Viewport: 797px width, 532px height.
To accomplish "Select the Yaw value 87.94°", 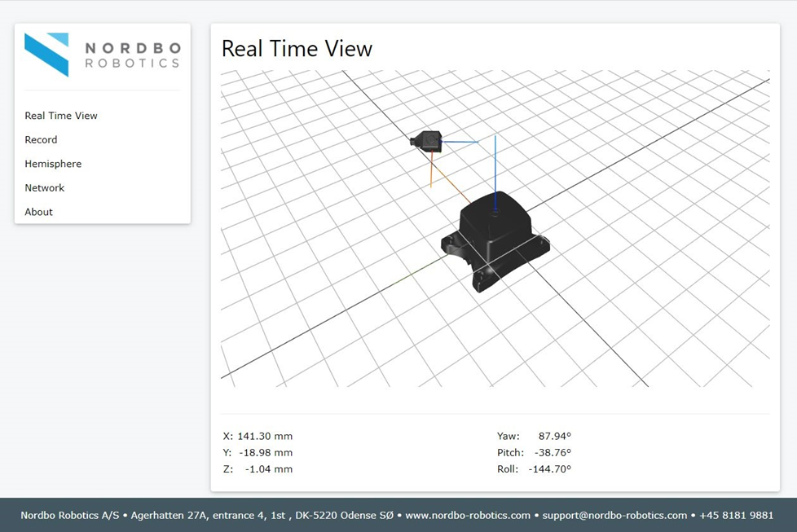I will pos(554,436).
